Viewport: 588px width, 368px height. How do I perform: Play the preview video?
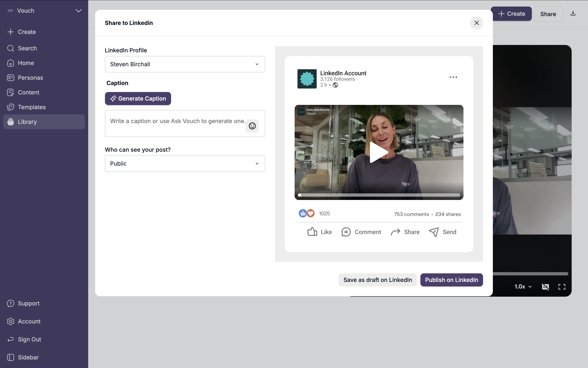click(379, 152)
